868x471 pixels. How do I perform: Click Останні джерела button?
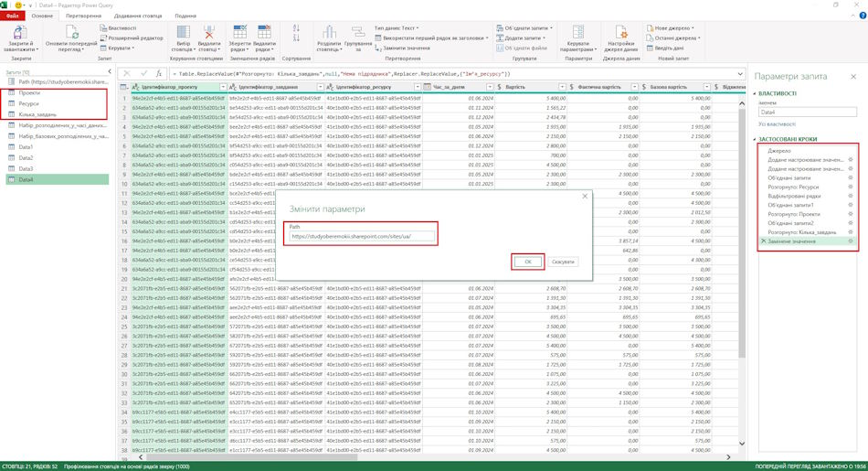click(x=672, y=37)
